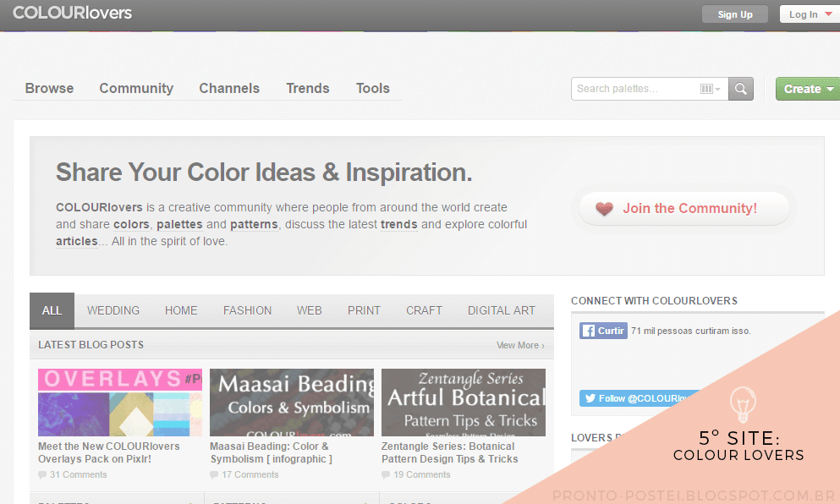Open the Zentangle Series Artful Botanical thumbnail
The width and height of the screenshot is (840, 504).
464,403
